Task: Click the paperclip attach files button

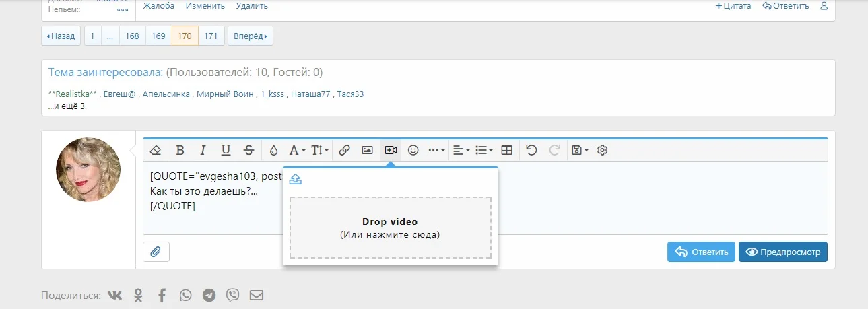Action: 156,252
